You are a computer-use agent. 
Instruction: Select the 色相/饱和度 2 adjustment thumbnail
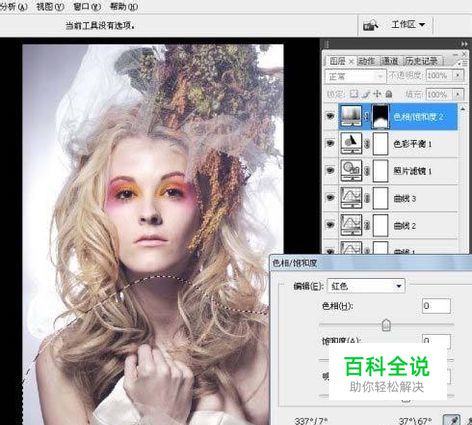pos(351,116)
